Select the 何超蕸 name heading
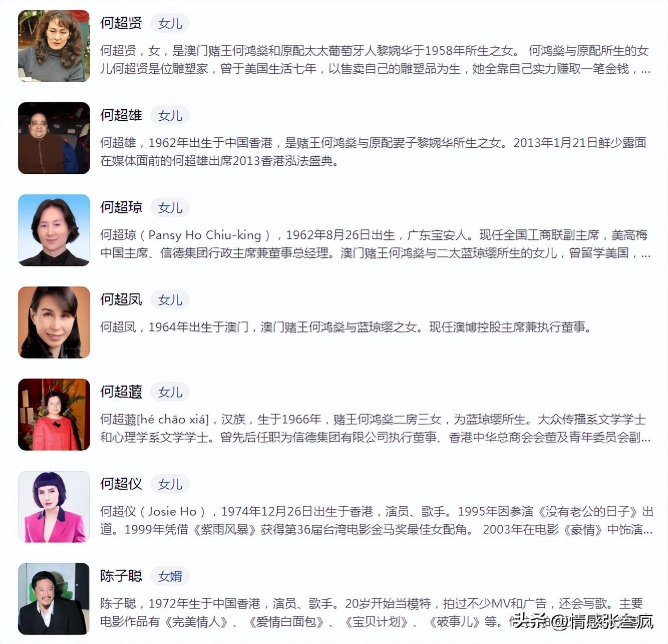 click(x=121, y=392)
